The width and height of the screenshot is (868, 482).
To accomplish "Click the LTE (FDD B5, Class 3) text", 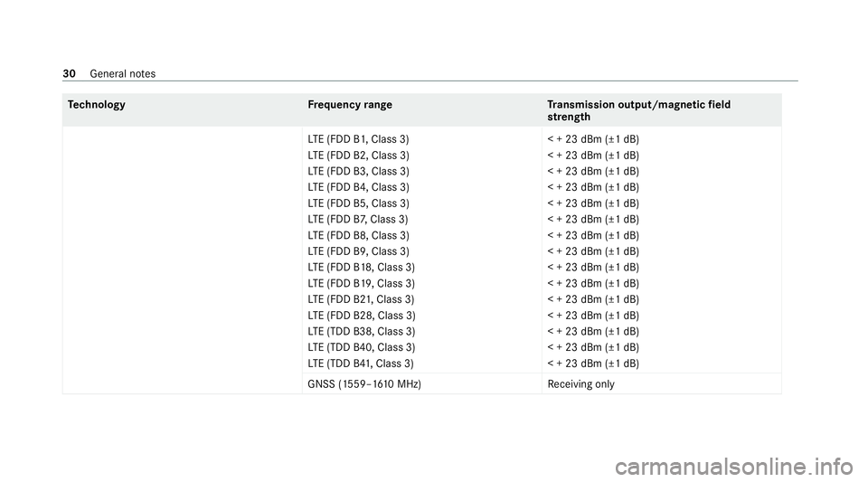I will [358, 203].
